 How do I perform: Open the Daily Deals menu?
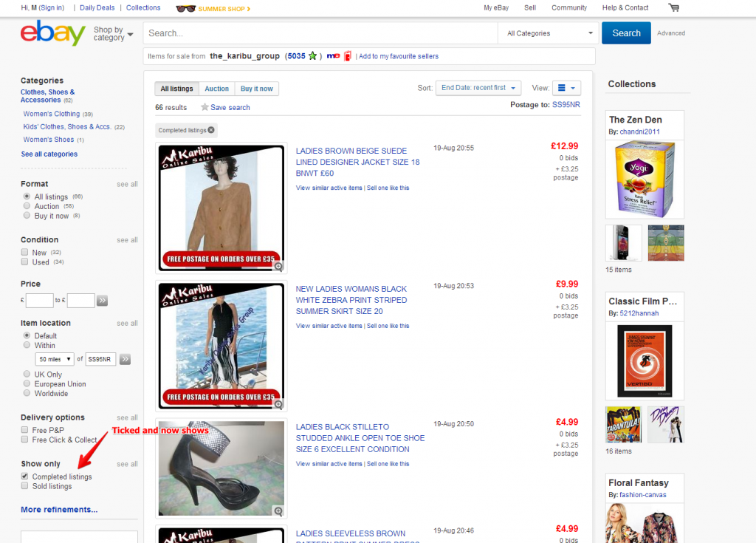coord(97,7)
